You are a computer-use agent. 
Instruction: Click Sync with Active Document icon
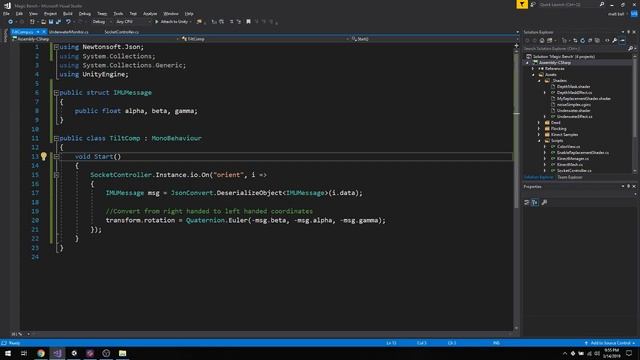[575, 40]
